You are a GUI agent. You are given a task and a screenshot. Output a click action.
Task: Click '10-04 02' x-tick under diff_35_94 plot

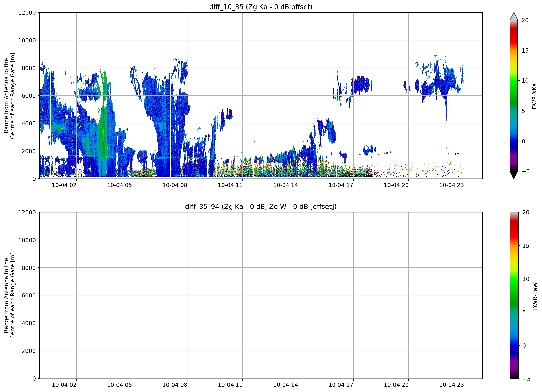pos(64,385)
